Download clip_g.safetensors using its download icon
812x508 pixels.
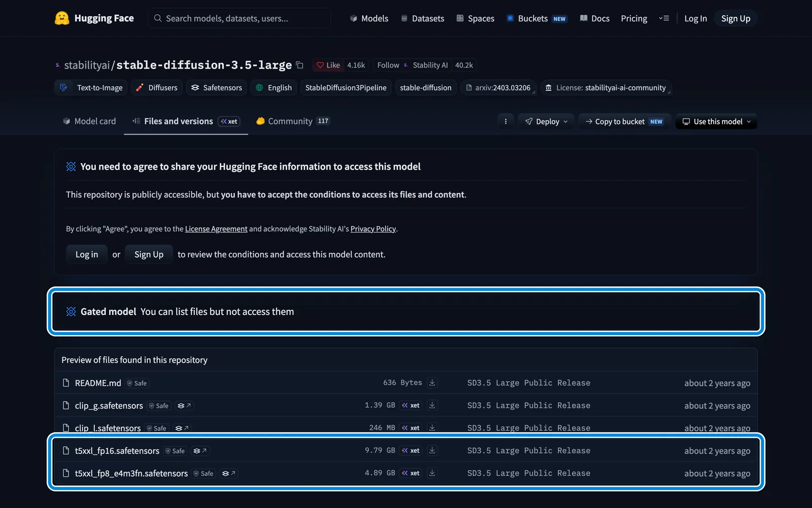(432, 405)
